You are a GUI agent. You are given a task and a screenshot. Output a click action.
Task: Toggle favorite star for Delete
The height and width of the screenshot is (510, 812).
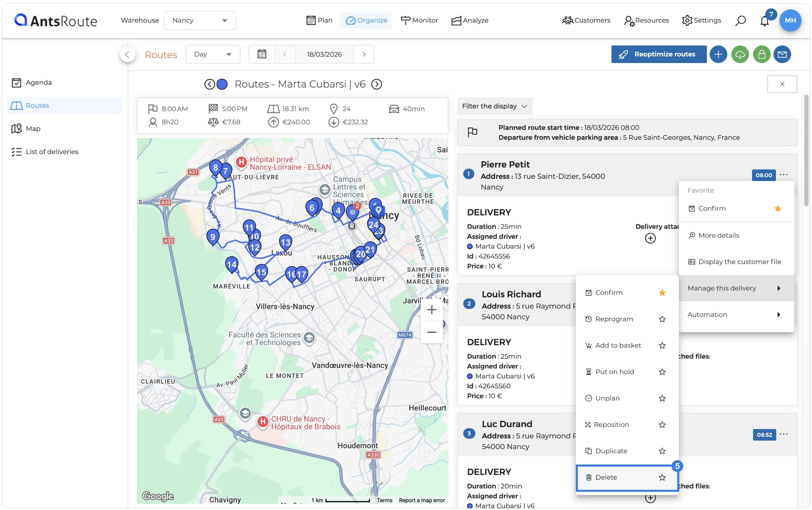662,477
